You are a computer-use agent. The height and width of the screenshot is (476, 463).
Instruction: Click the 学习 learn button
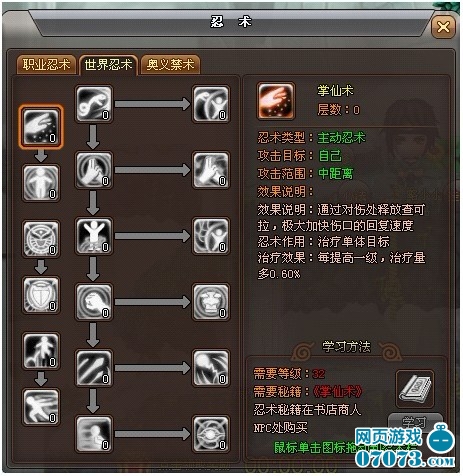[415, 422]
